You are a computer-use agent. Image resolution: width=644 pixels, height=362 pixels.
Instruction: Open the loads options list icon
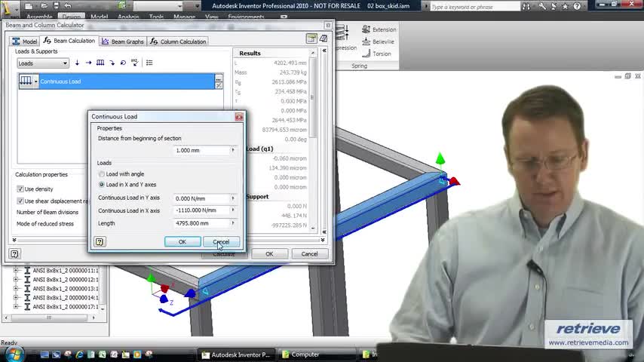(149, 63)
